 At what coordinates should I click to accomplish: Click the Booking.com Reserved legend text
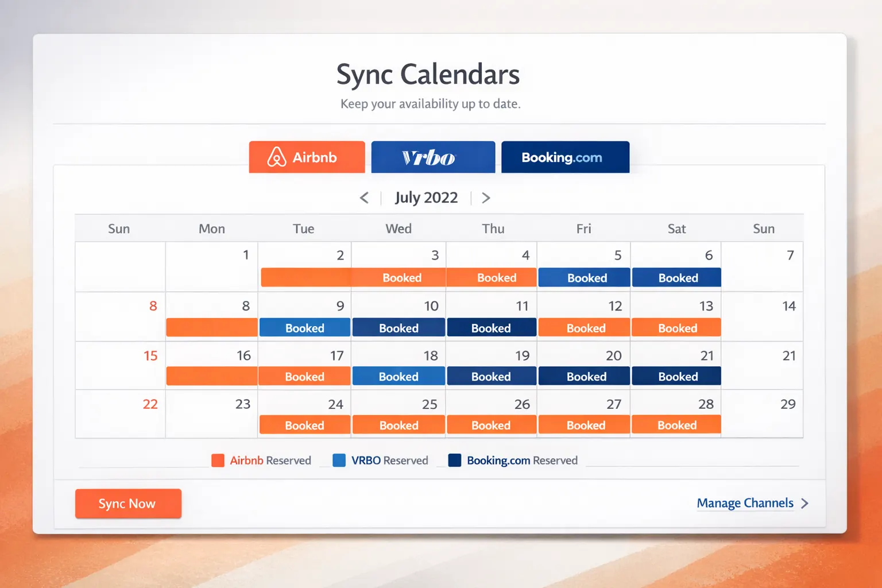click(x=522, y=461)
